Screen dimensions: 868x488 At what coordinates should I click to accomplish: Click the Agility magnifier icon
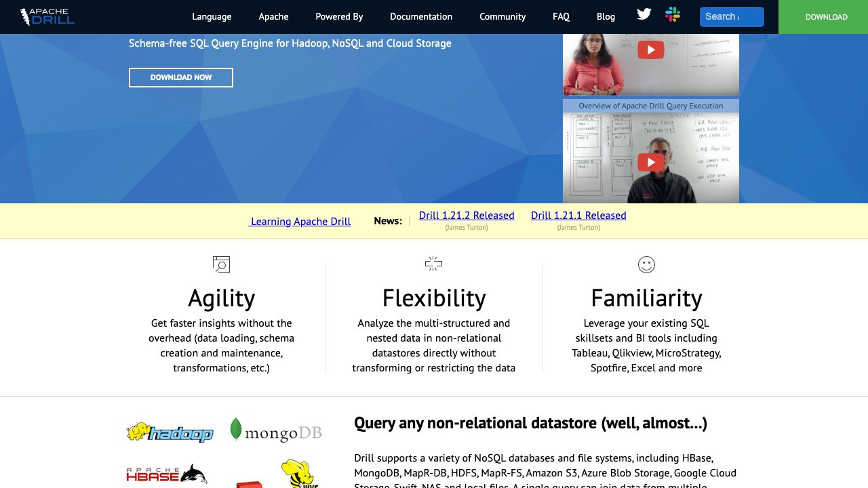[x=221, y=264]
